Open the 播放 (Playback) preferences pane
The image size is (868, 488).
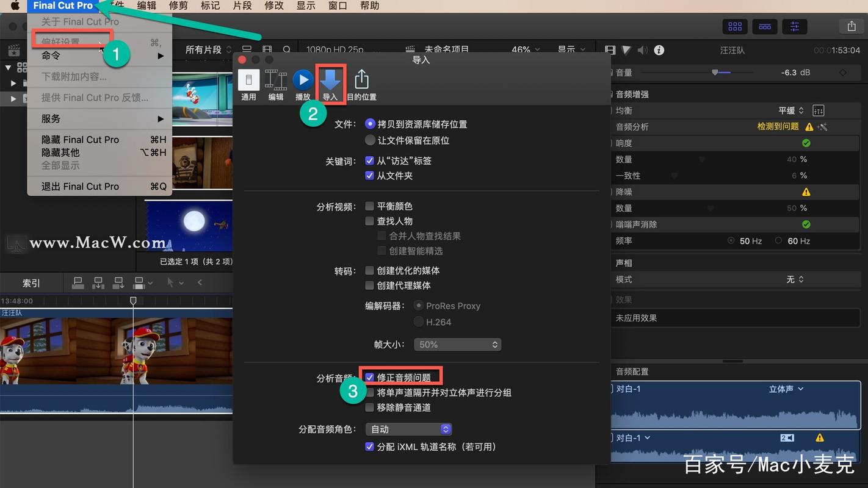pos(303,85)
